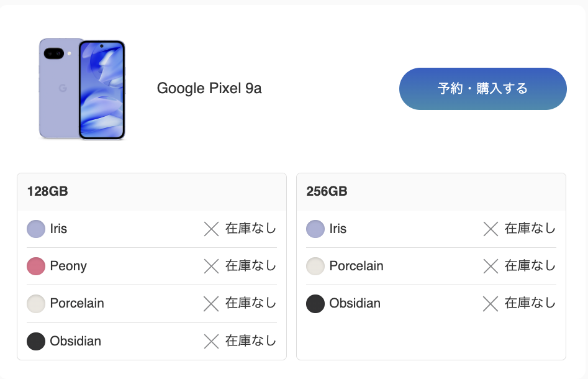Screen dimensions: 588x379
Task: Click the X icon for 256GB Porcelain
Action: click(491, 267)
